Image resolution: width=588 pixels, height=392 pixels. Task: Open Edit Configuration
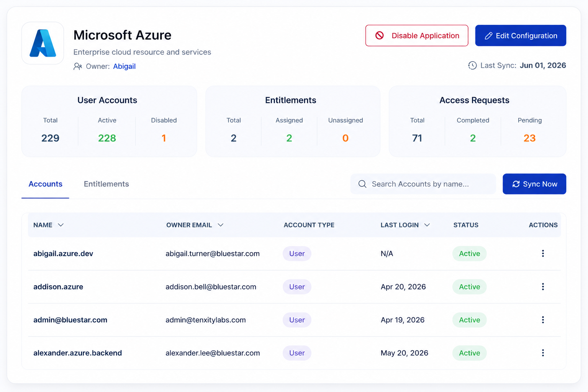point(521,36)
